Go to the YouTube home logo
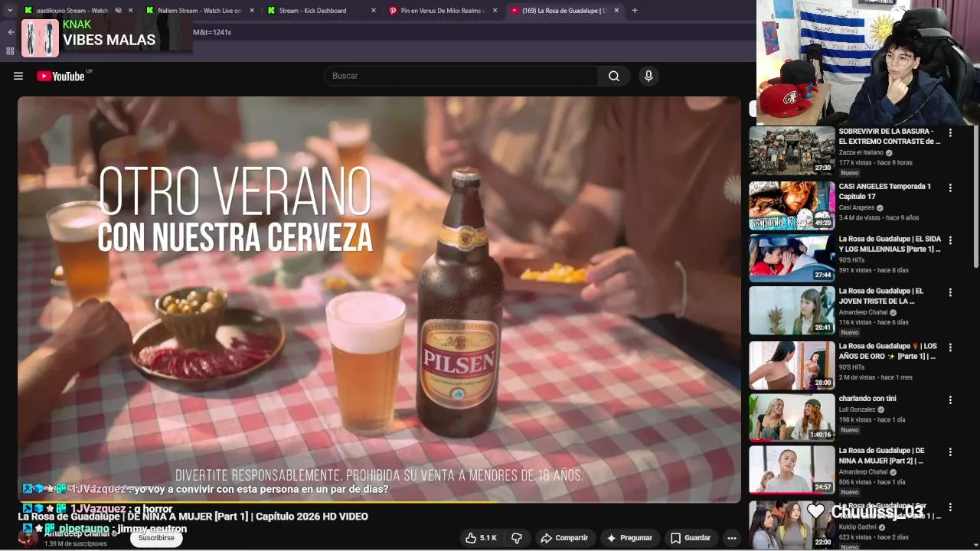980x551 pixels. (x=60, y=76)
